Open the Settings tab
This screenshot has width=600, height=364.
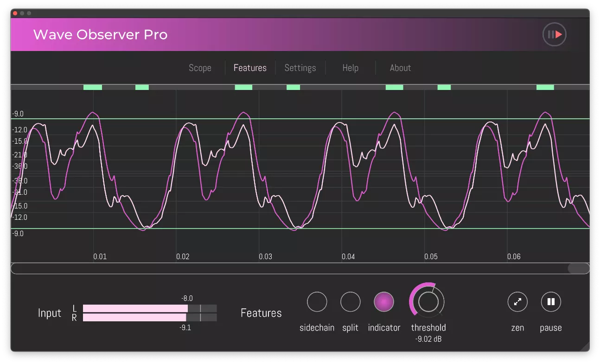click(x=300, y=68)
